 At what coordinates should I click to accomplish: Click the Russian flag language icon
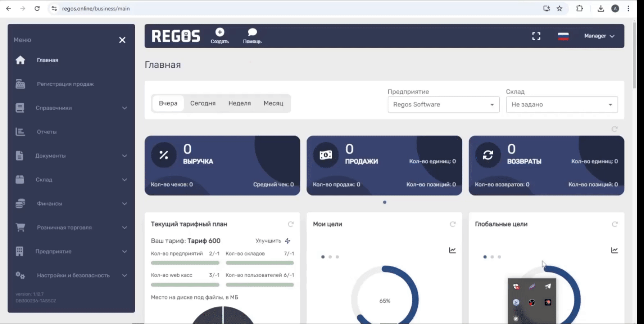click(x=563, y=36)
